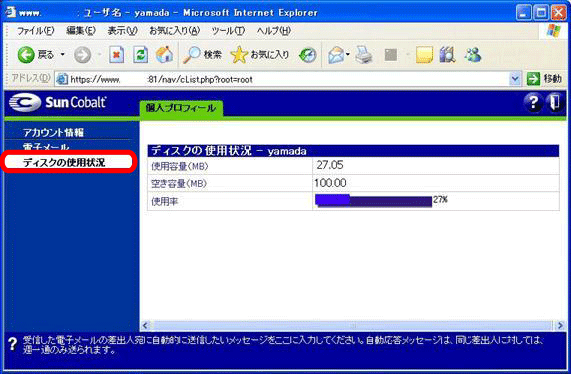
Task: Open the 編集(E) menu
Action: tap(81, 31)
